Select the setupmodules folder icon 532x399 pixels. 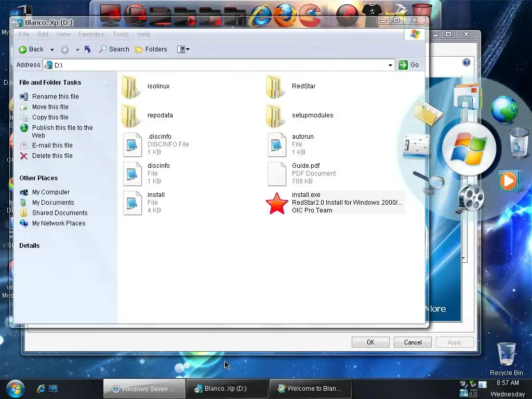coord(275,116)
